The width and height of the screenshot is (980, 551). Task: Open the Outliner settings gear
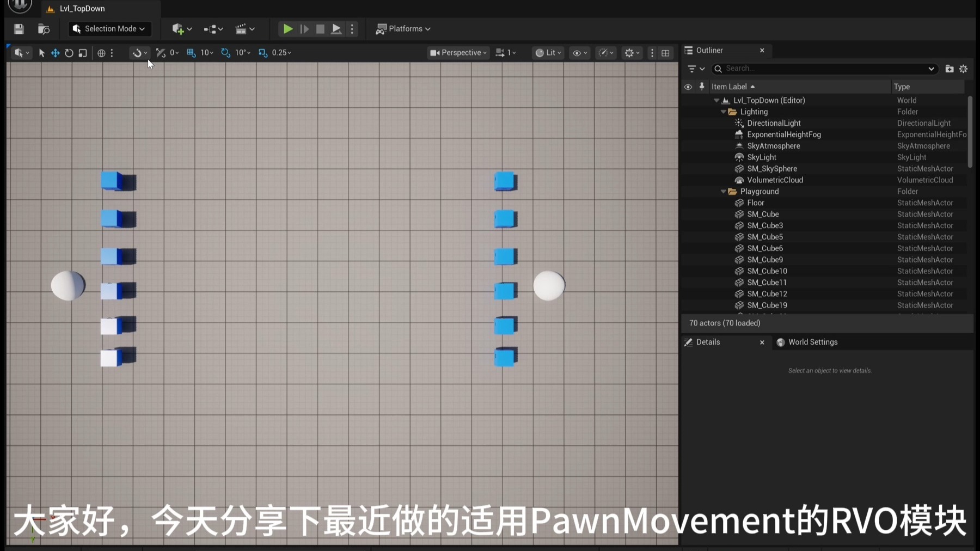click(964, 69)
